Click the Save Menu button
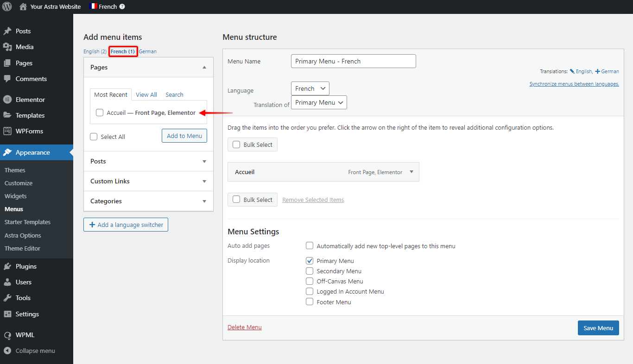 click(x=598, y=328)
